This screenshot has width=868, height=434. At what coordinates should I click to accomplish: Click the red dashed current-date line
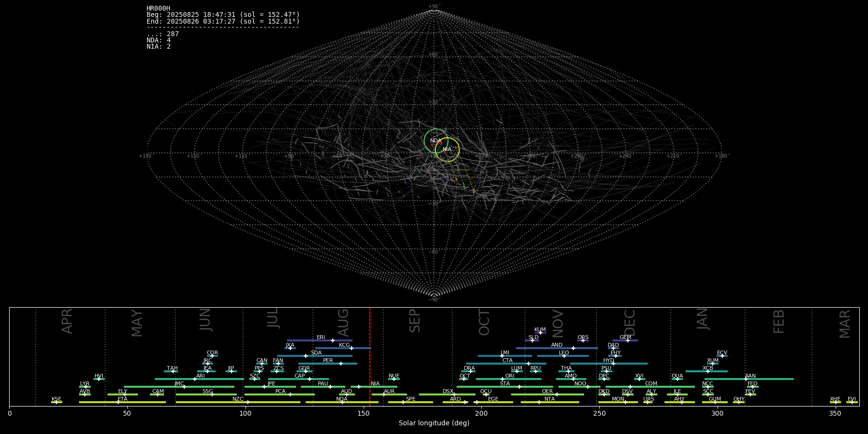(370, 356)
